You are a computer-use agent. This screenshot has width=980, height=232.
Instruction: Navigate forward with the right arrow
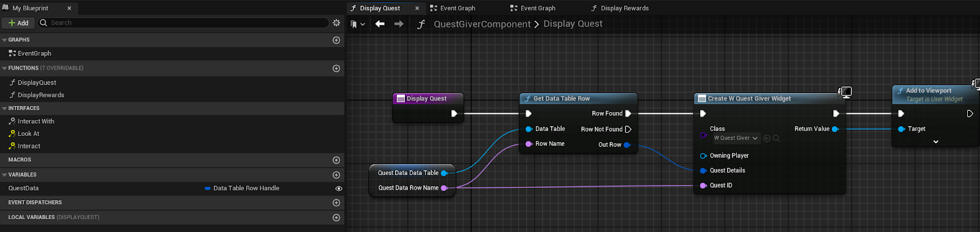coord(399,24)
